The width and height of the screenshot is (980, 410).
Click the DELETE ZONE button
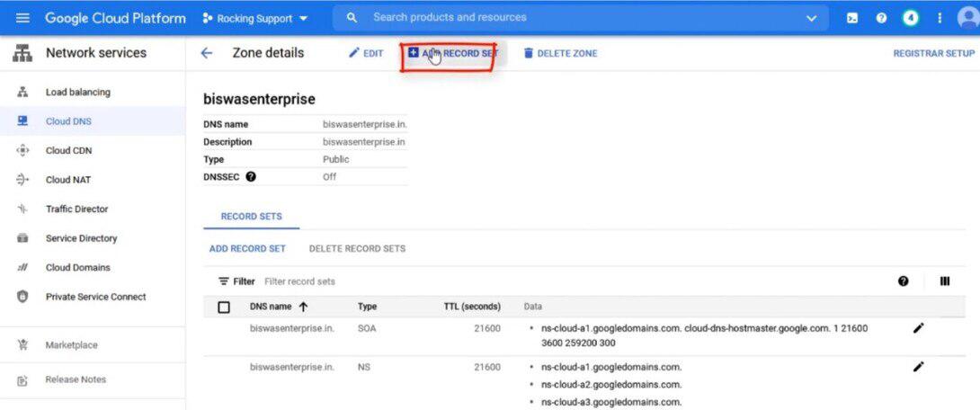[x=560, y=54]
